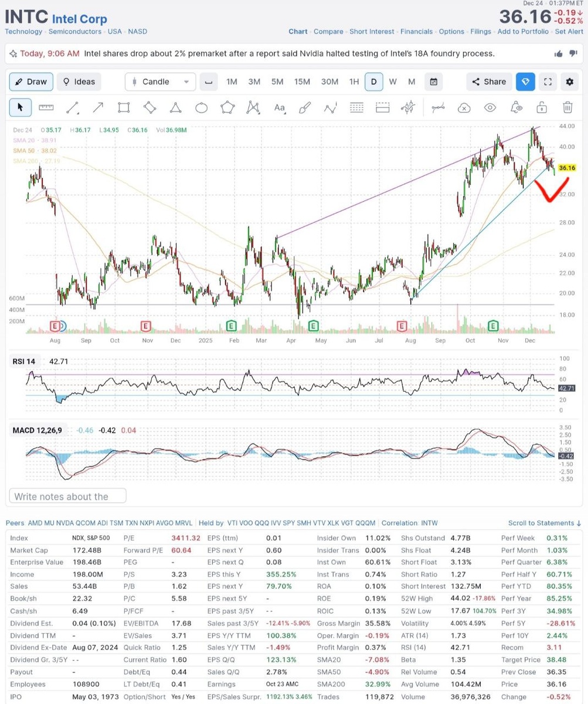Image resolution: width=588 pixels, height=704 pixels.
Task: Select the cursor pointer tool
Action: [21, 107]
